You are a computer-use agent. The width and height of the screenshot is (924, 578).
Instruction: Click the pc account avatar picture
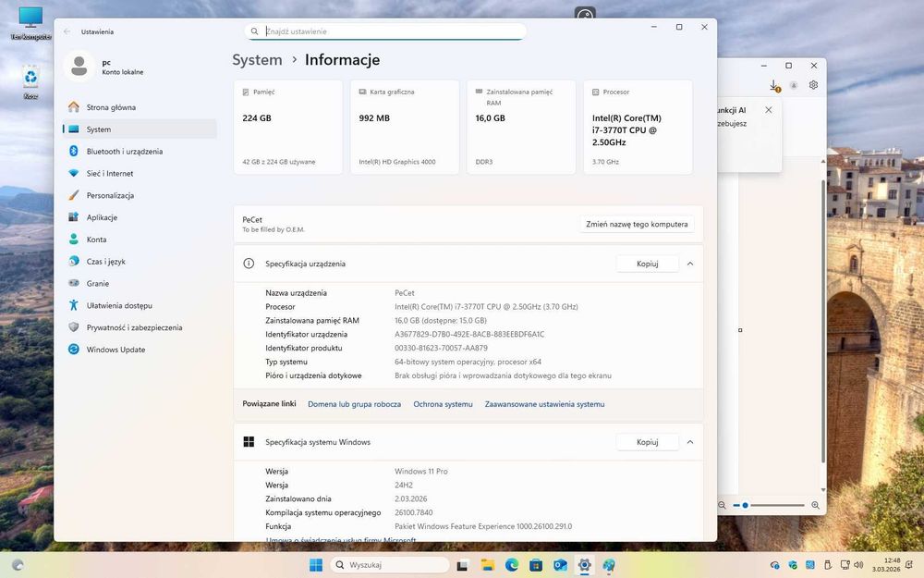click(x=79, y=66)
